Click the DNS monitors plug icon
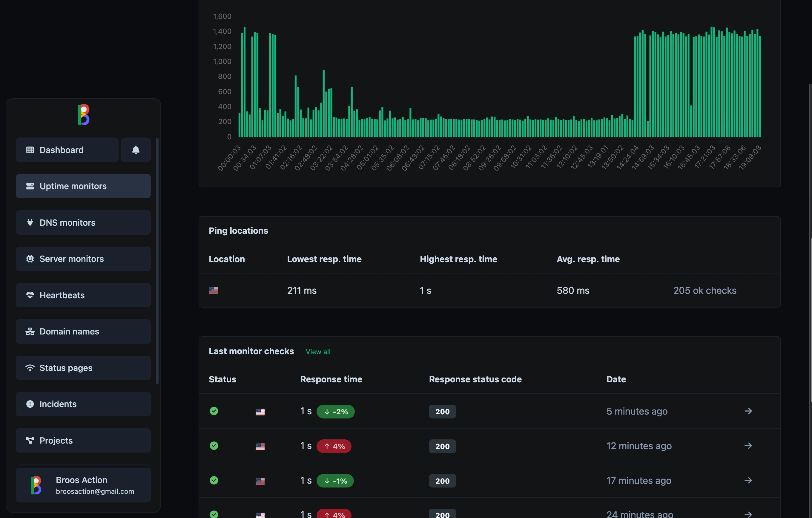This screenshot has width=812, height=518. click(x=30, y=222)
